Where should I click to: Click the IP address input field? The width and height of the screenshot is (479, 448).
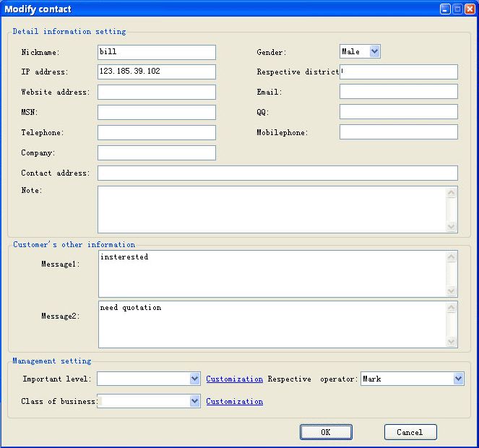157,72
